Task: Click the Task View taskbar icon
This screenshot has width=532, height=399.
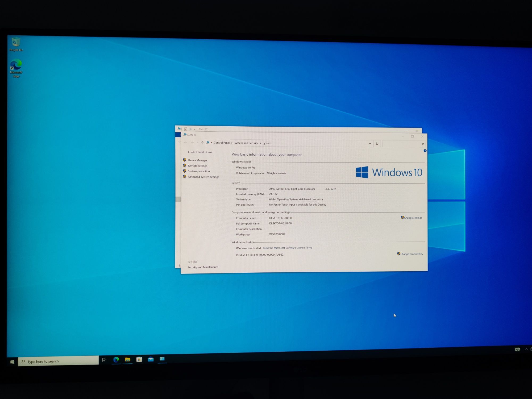Action: click(104, 360)
